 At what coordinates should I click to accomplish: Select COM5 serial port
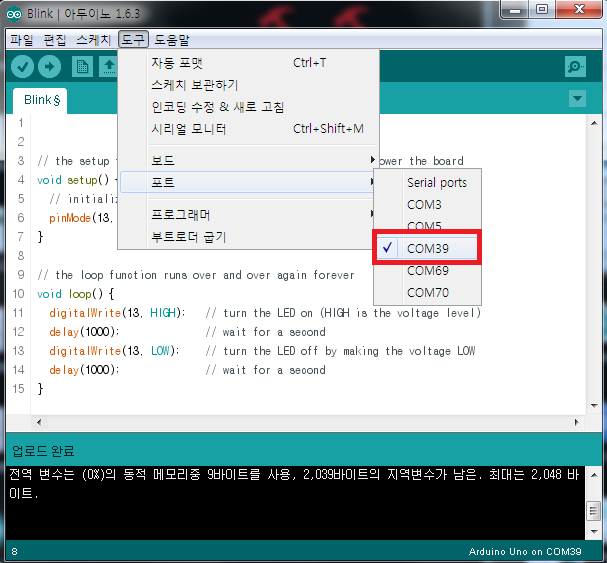coord(427,225)
